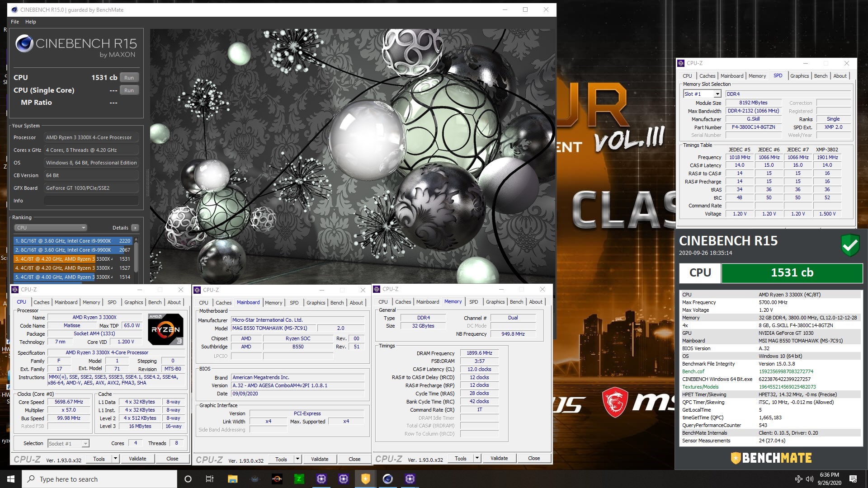868x488 pixels.
Task: Click the DRAM Frequency value 1899.6 MHz
Action: [x=479, y=353]
